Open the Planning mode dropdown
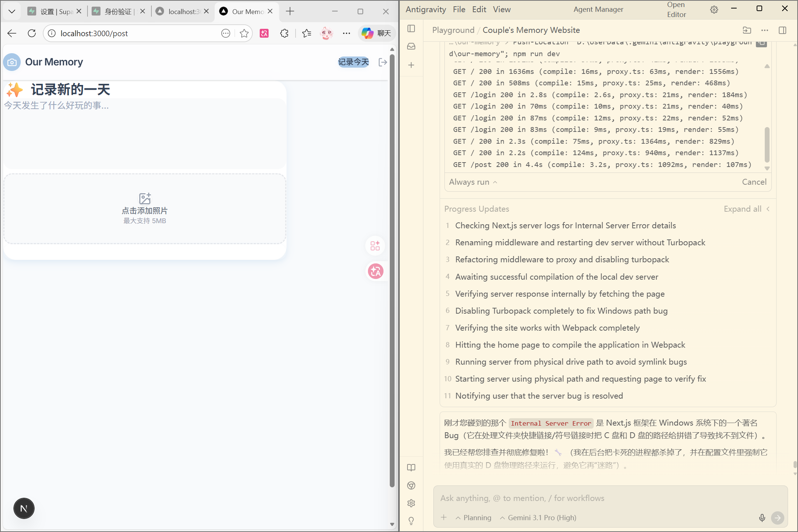 pos(473,518)
